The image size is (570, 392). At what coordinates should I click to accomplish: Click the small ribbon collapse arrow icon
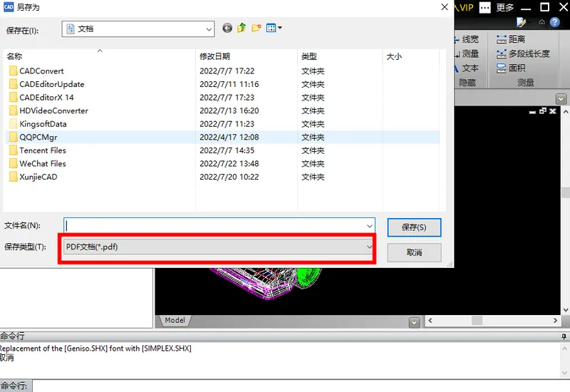tap(541, 22)
